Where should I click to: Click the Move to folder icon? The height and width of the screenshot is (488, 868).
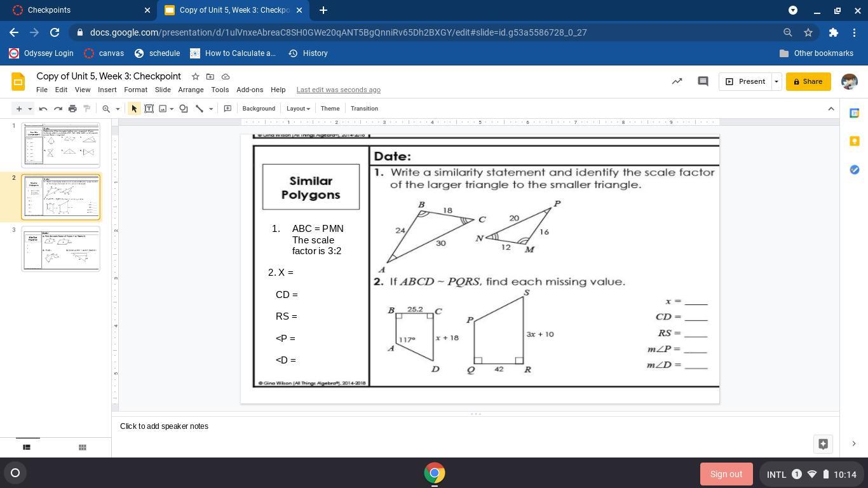pyautogui.click(x=210, y=76)
